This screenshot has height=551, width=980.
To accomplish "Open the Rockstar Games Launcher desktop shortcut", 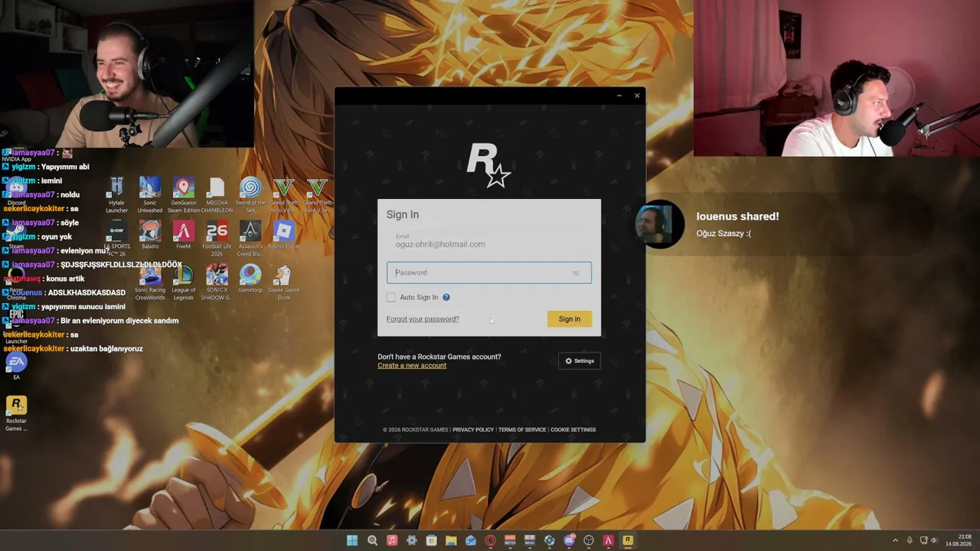I will (16, 413).
